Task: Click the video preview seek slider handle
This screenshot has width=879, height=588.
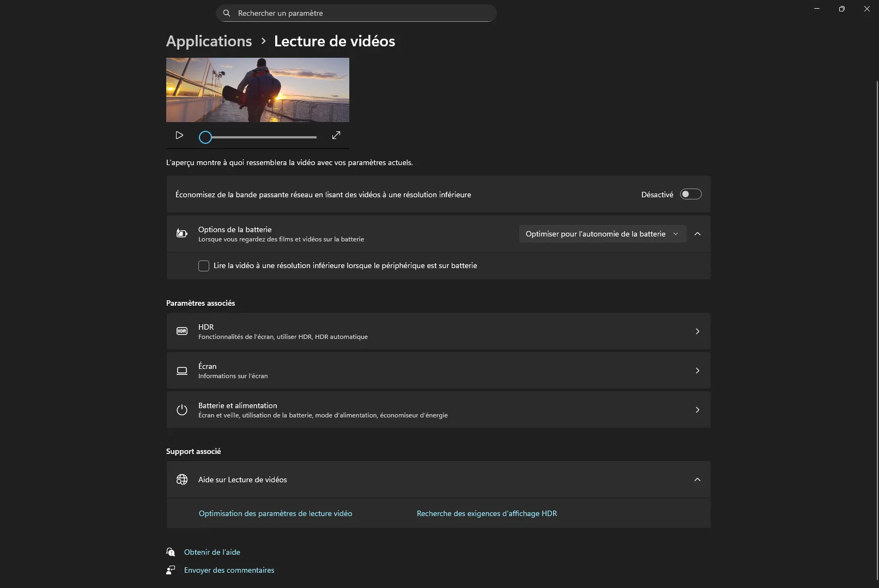Action: click(205, 137)
